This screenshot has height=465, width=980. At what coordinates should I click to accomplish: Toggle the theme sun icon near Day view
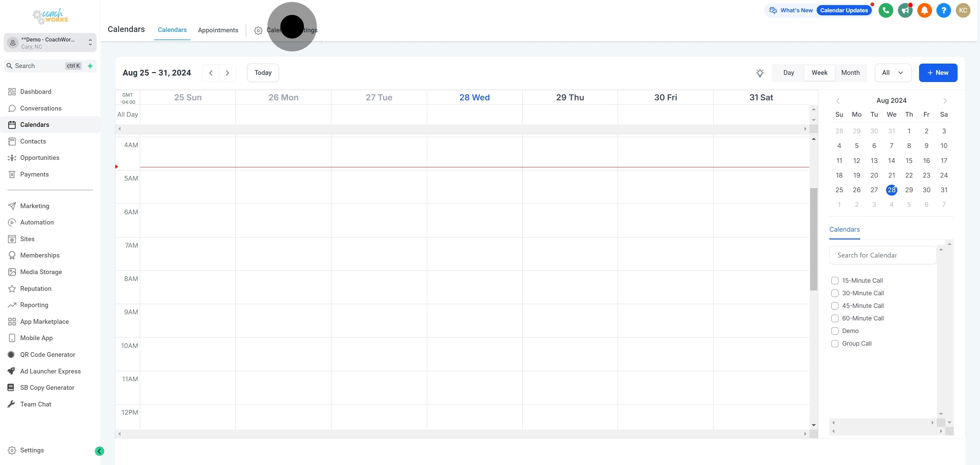[760, 72]
